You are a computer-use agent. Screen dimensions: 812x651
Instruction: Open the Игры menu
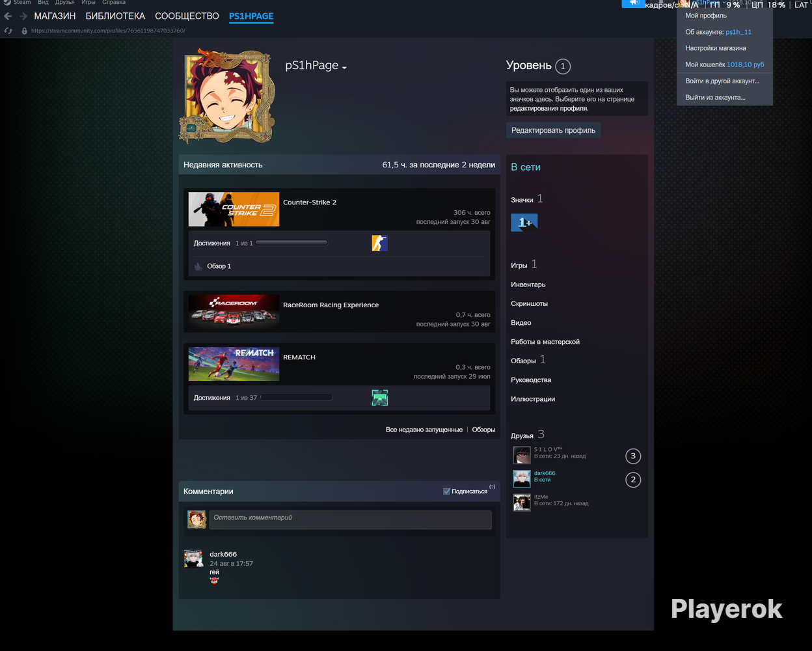coord(88,3)
